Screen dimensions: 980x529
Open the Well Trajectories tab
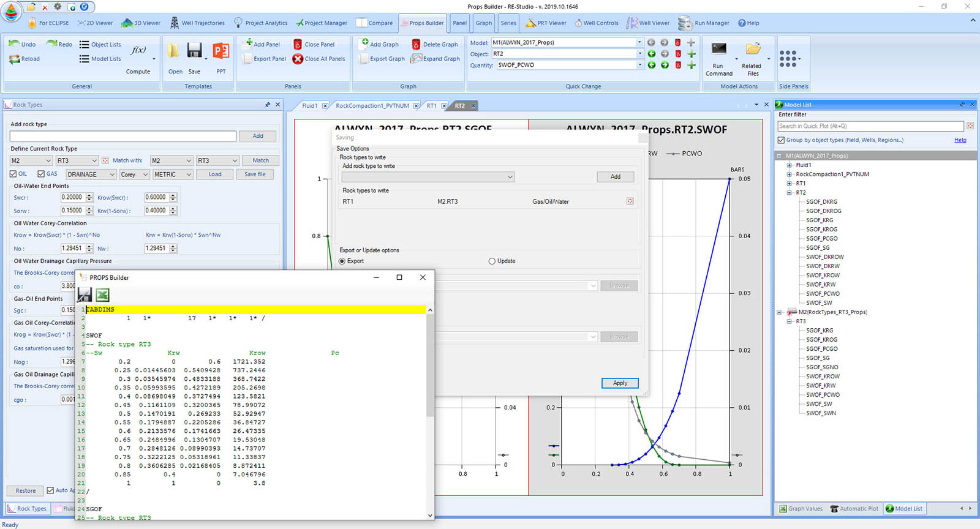[x=198, y=23]
